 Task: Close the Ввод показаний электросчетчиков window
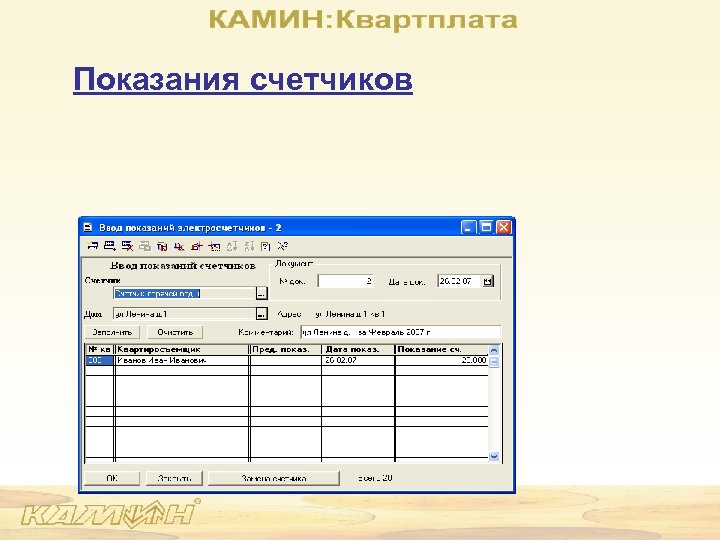pyautogui.click(x=504, y=227)
